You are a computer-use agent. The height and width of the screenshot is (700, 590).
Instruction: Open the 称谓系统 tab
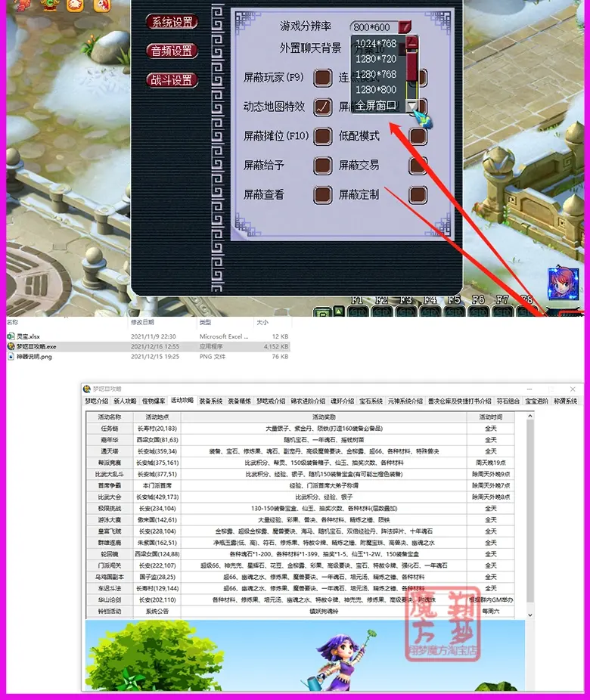566,401
